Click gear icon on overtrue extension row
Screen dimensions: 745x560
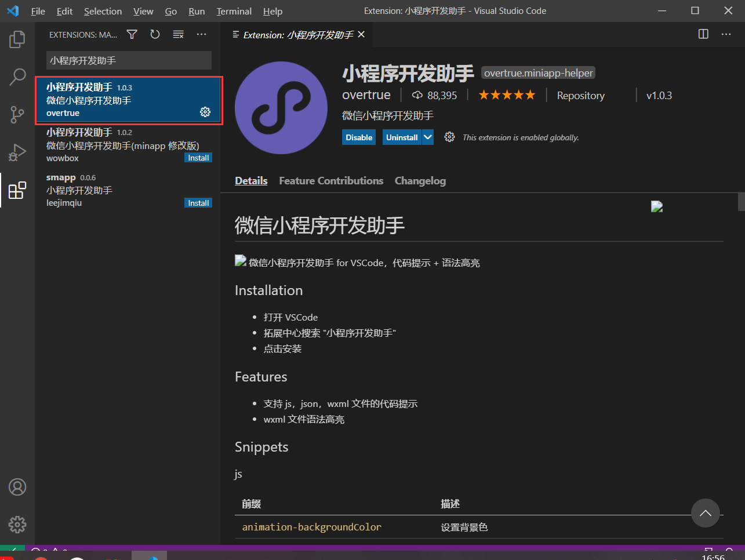[x=205, y=112]
